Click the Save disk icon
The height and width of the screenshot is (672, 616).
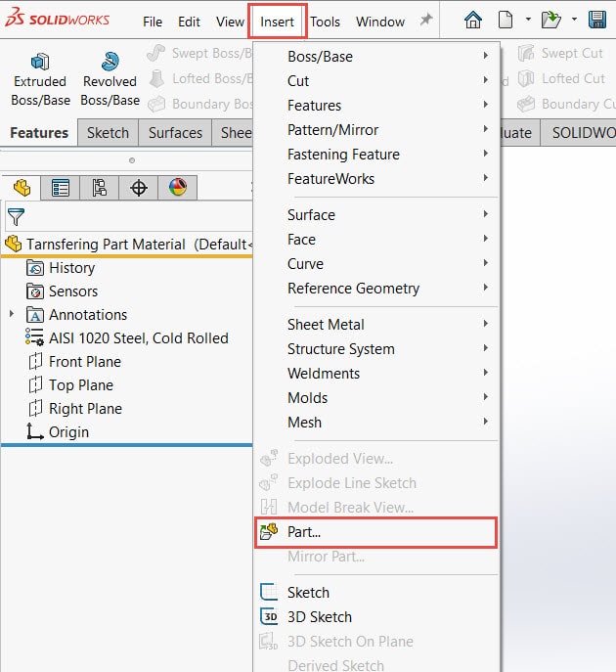pyautogui.click(x=597, y=20)
